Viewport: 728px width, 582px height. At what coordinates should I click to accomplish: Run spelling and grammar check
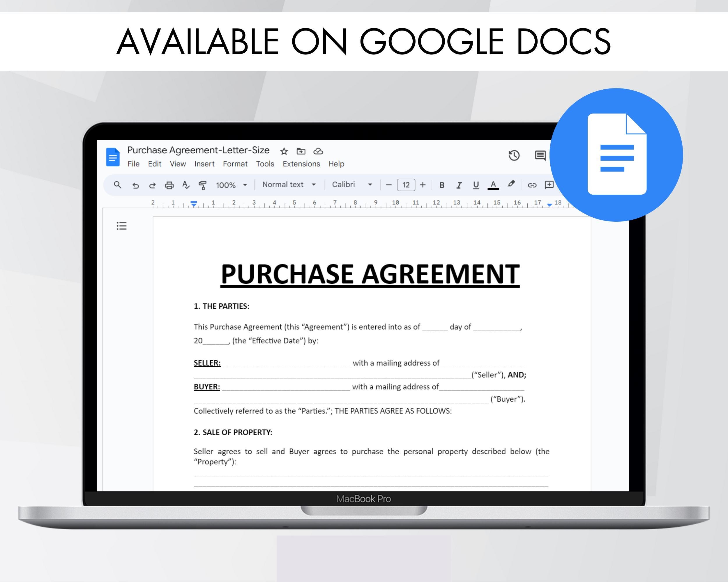click(x=186, y=185)
